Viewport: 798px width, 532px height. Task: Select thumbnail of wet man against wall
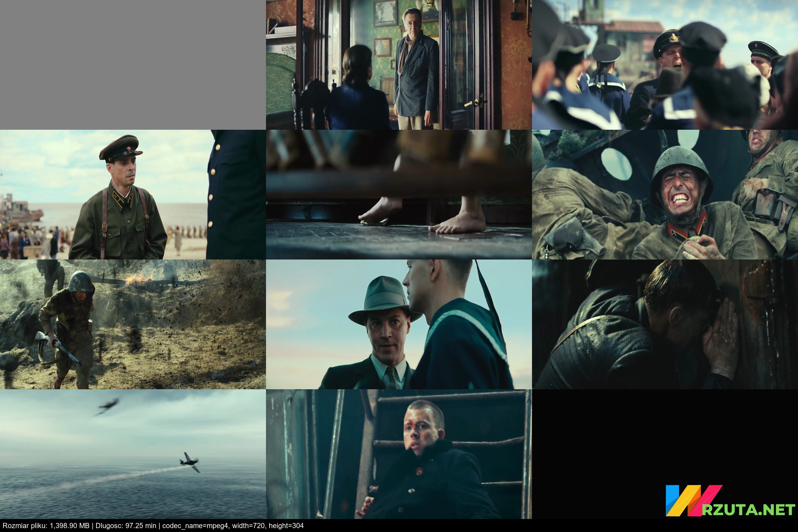click(665, 324)
